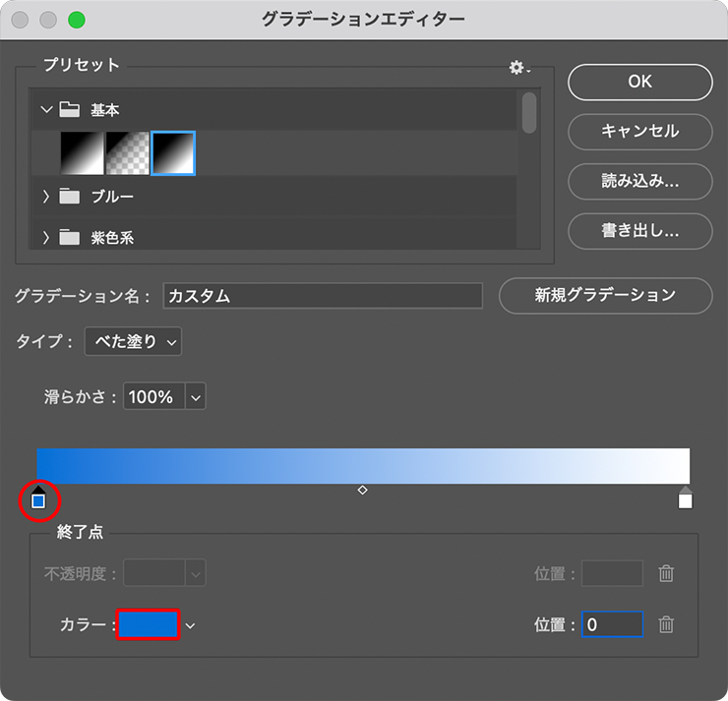The image size is (728, 701).
Task: Collapse the 基本 preset group
Action: click(46, 110)
